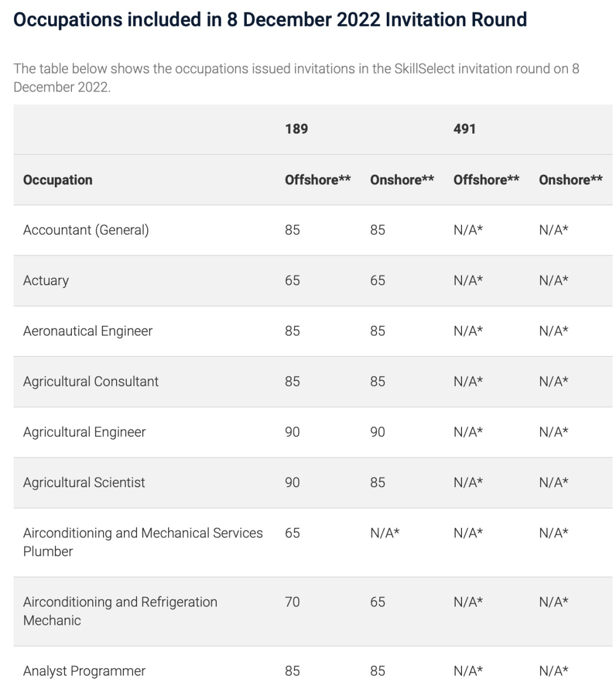Click the Occupation column header

pyautogui.click(x=58, y=180)
